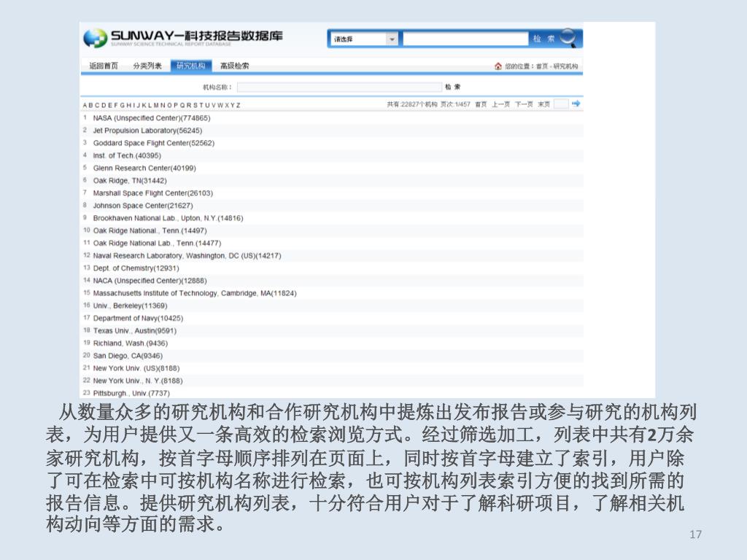This screenshot has height=560, width=747.
Task: Focus the 机构名称 input field
Action: pos(339,87)
